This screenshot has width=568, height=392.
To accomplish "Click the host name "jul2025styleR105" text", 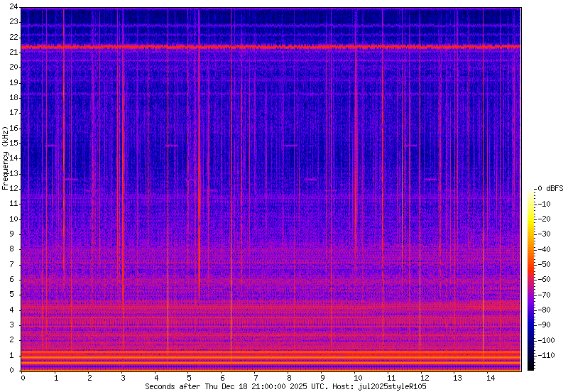I will 393,386.
